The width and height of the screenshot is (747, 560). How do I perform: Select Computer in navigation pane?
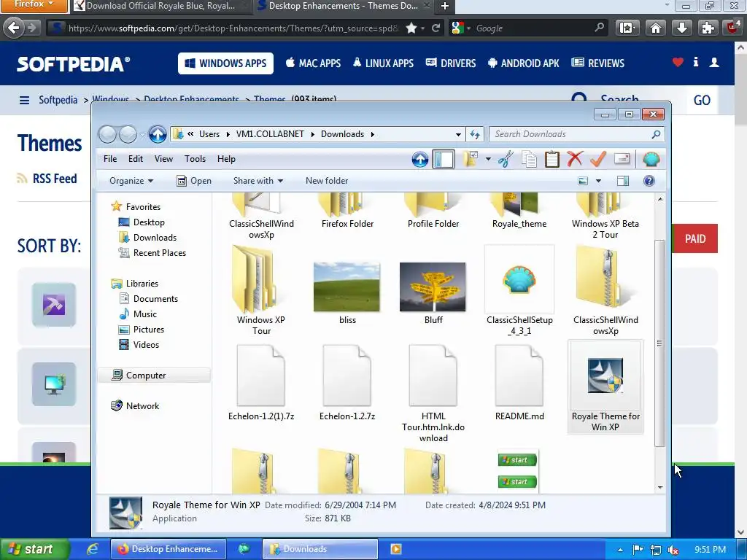146,376
